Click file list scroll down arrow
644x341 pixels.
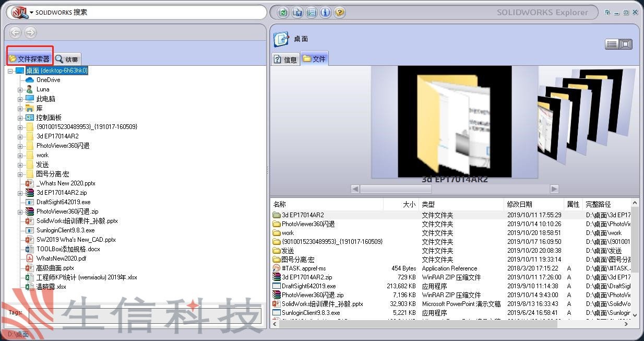[635, 315]
